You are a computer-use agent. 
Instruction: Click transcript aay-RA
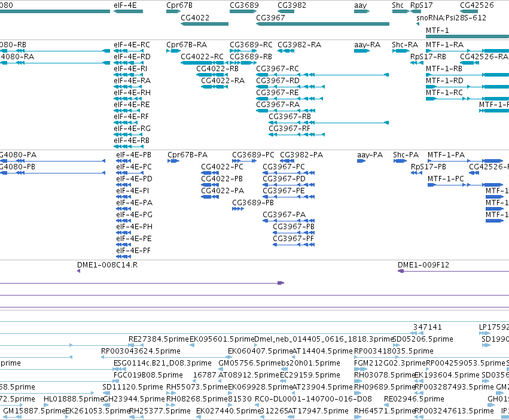pos(367,45)
